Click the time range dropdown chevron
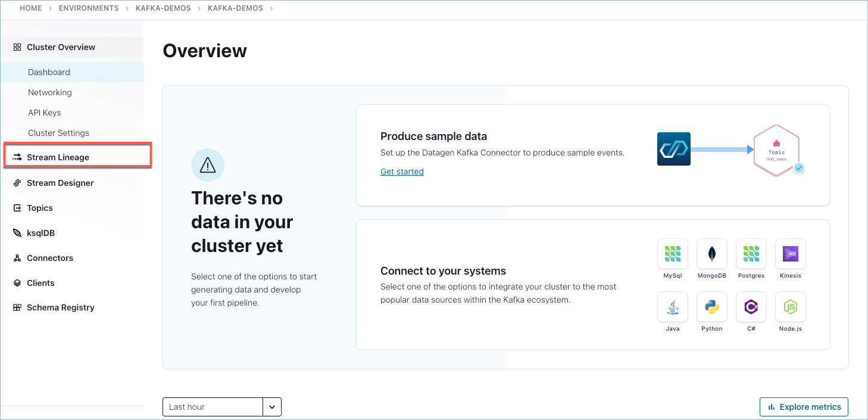 (x=272, y=407)
